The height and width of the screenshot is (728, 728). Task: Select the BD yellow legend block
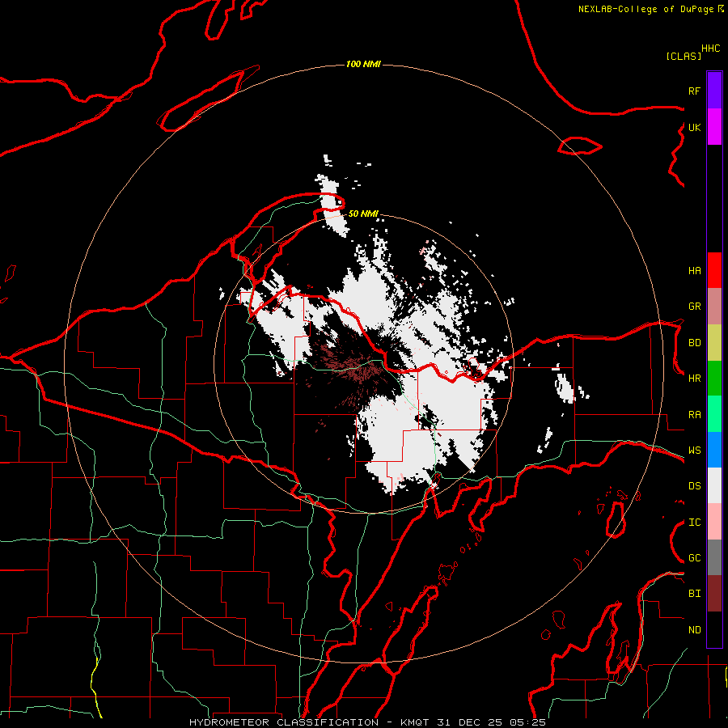point(714,343)
